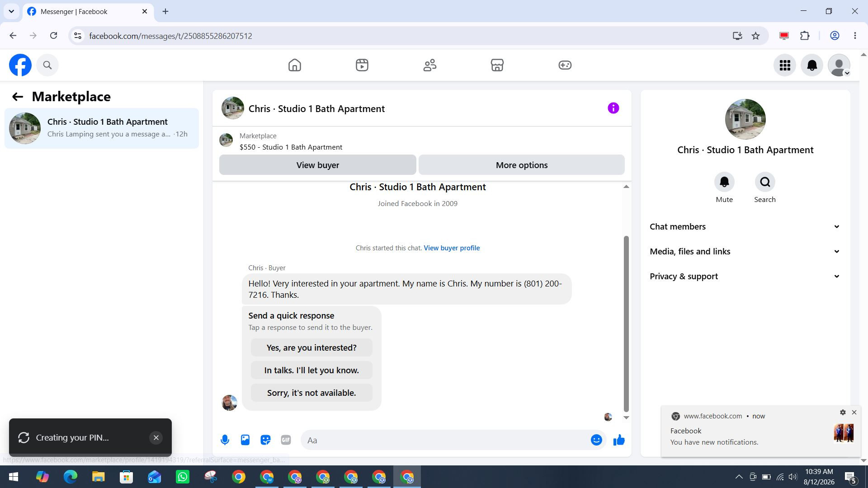Expand Privacy & support section
Viewport: 868px width, 488px height.
point(745,277)
